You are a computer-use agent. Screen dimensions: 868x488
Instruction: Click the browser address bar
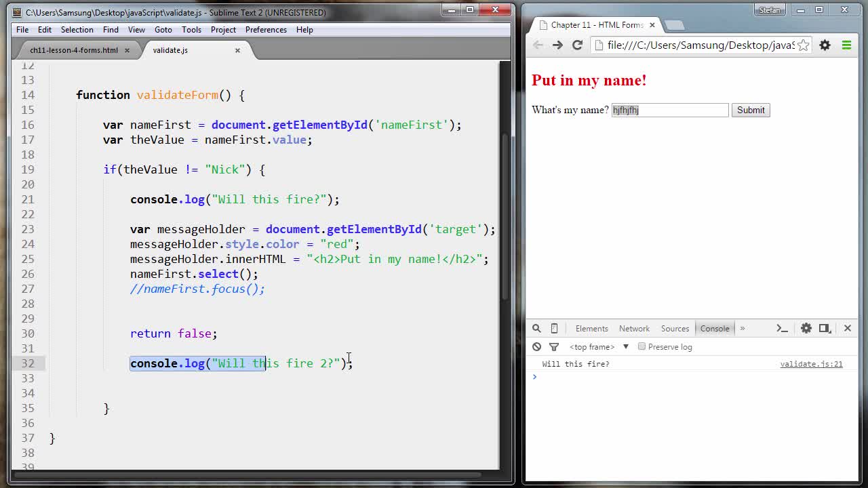(701, 45)
